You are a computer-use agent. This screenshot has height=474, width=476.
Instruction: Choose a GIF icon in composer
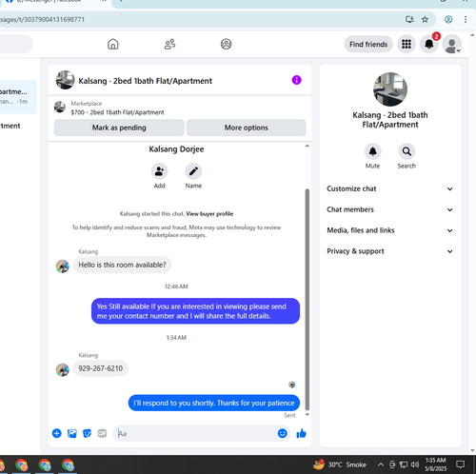coord(102,433)
